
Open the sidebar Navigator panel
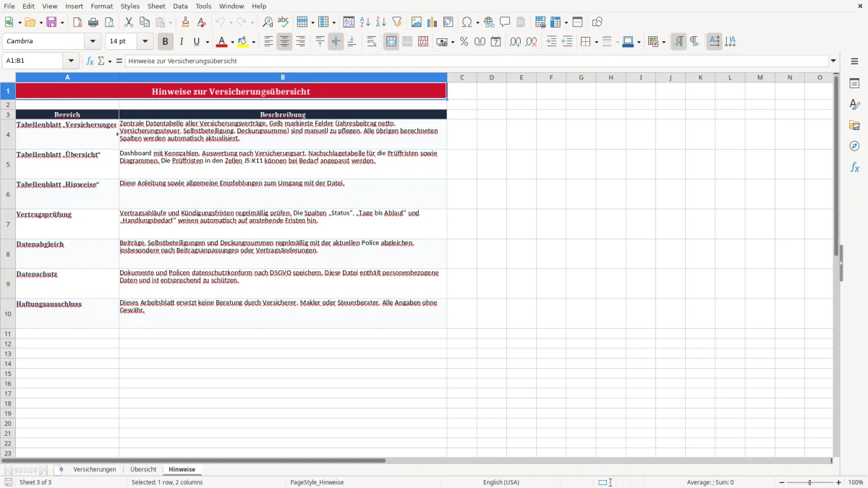point(854,146)
